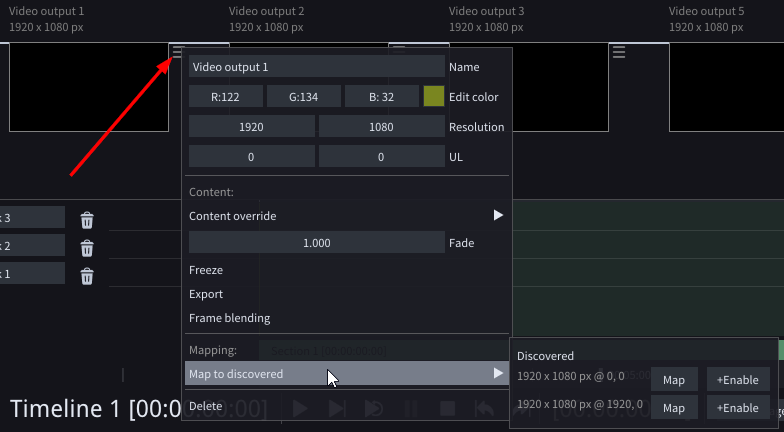Expand the Map to discovered submenu arrow

click(x=498, y=373)
